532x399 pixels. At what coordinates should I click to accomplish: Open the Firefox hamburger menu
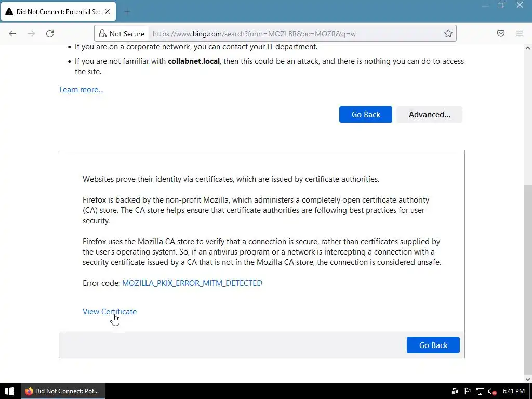520,33
